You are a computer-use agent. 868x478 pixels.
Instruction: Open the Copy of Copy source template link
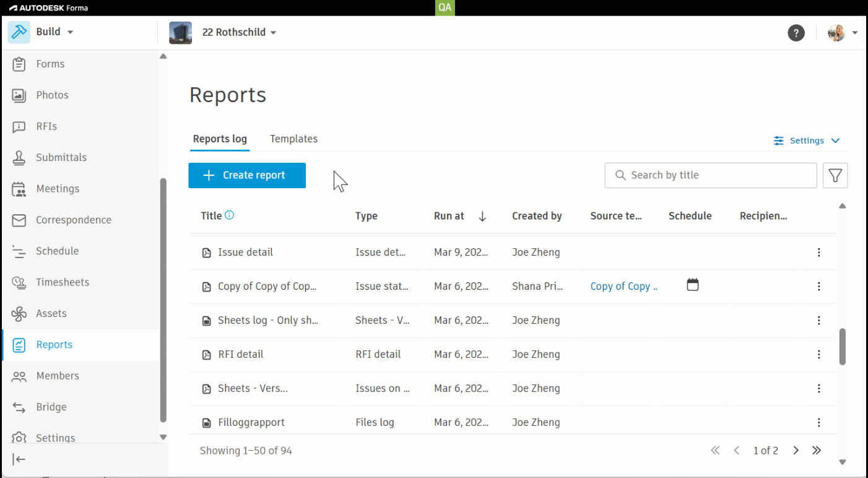(x=623, y=287)
